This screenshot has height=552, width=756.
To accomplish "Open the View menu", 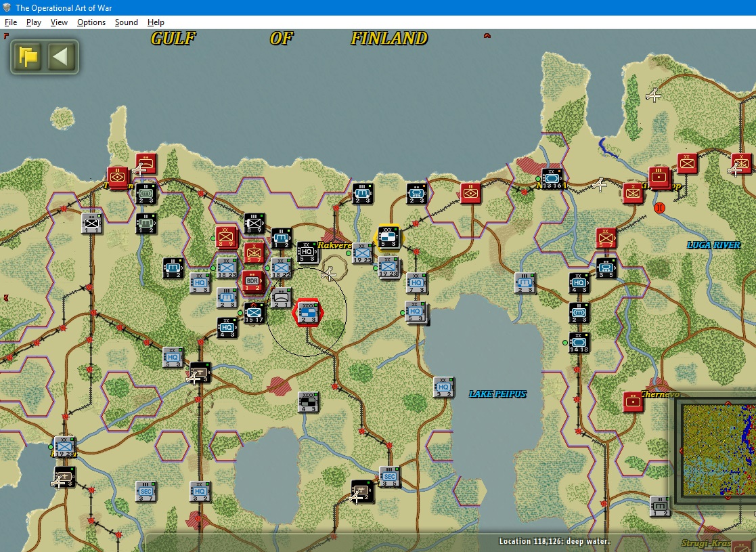I will (x=59, y=22).
